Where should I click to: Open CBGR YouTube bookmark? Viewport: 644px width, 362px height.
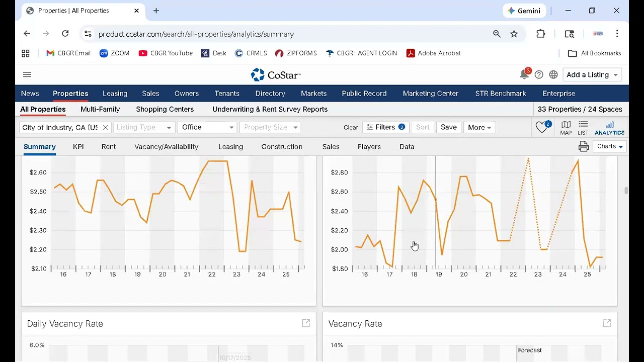point(166,53)
